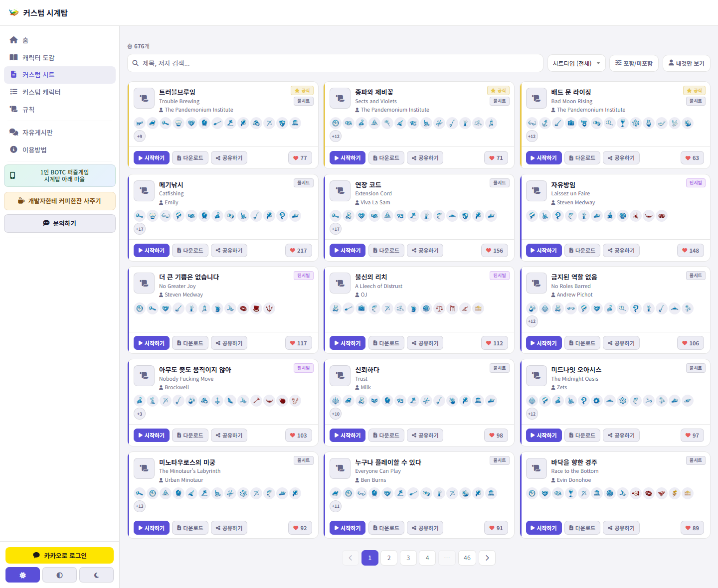718x588 pixels.
Task: Like 미노타우로스의 미궁 heart 92
Action: (x=300, y=528)
